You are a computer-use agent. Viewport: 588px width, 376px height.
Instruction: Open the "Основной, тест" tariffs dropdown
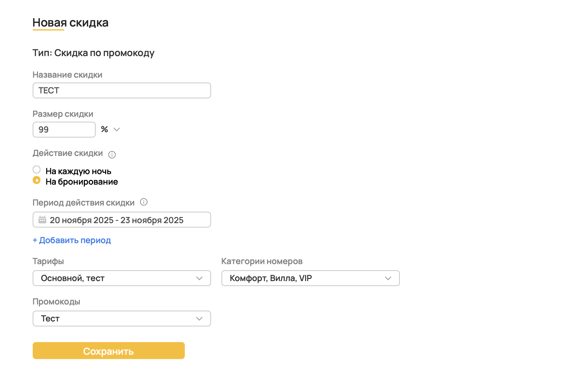coord(117,278)
